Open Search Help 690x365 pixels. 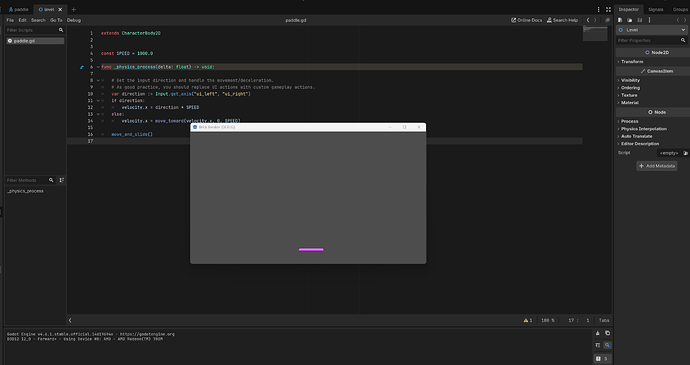[562, 20]
